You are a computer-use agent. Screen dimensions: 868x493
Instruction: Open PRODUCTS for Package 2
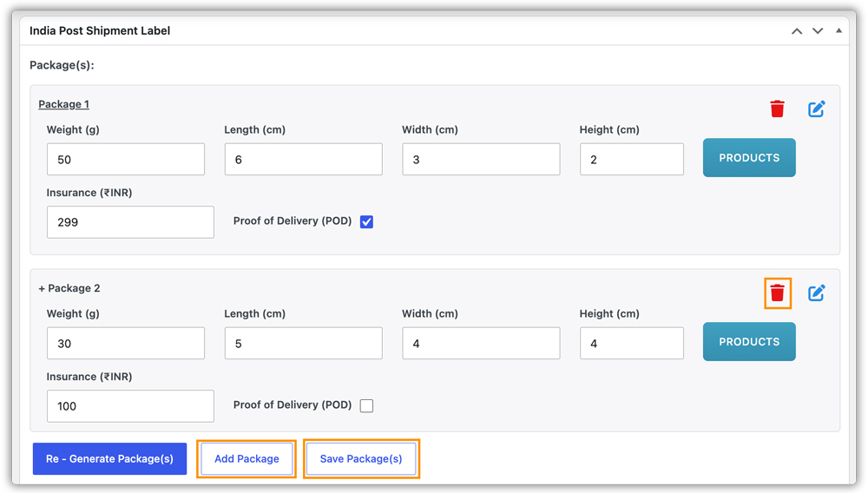[x=749, y=342]
